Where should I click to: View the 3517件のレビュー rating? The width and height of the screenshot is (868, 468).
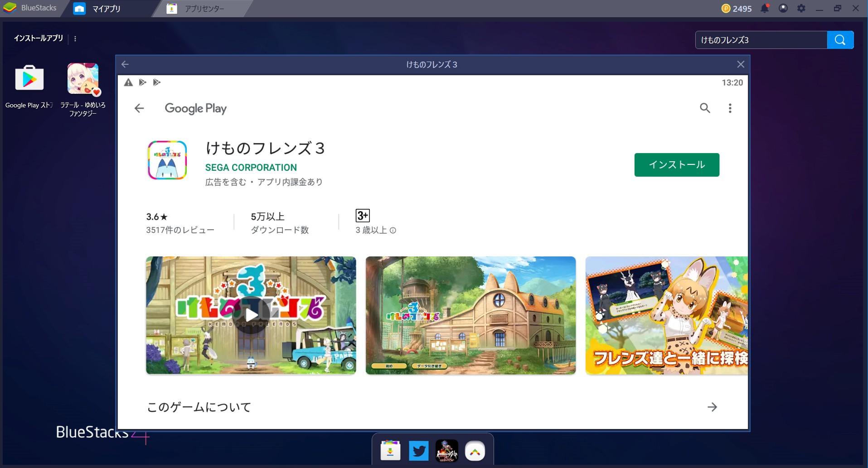(x=180, y=223)
